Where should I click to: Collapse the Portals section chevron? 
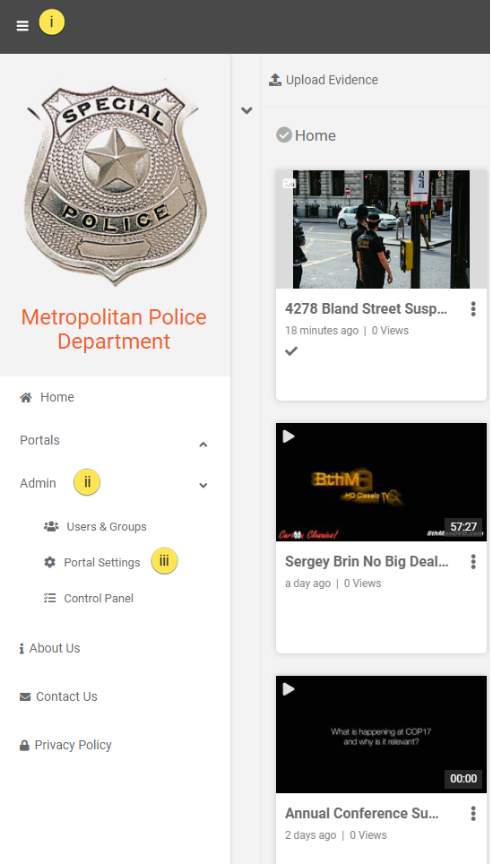click(203, 444)
